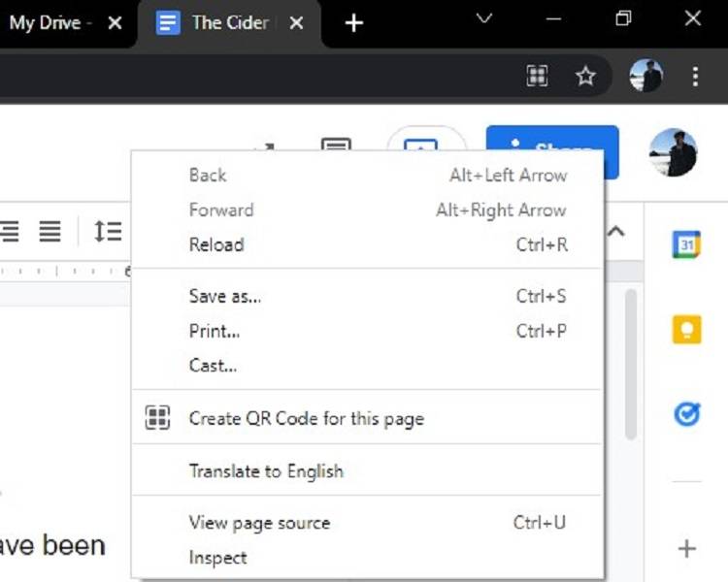Screen dimensions: 728x582
Task: Collapse the toolbar with the chevron arrow
Action: 616,231
